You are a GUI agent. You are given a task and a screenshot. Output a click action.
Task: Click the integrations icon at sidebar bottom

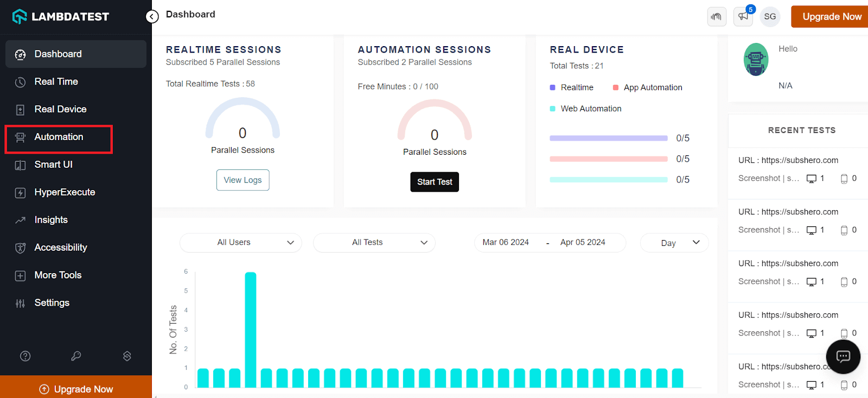click(127, 356)
